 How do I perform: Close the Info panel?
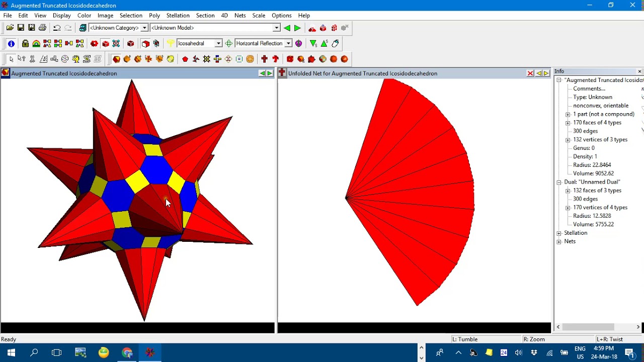(x=639, y=71)
